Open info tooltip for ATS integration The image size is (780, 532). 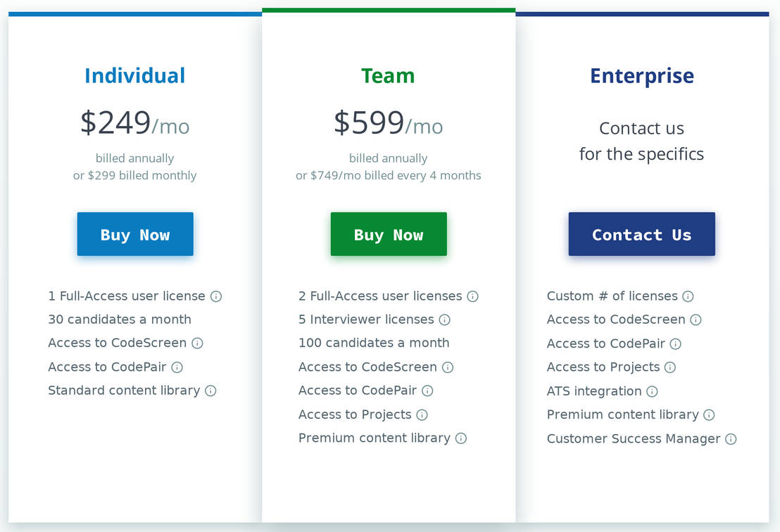pos(652,391)
